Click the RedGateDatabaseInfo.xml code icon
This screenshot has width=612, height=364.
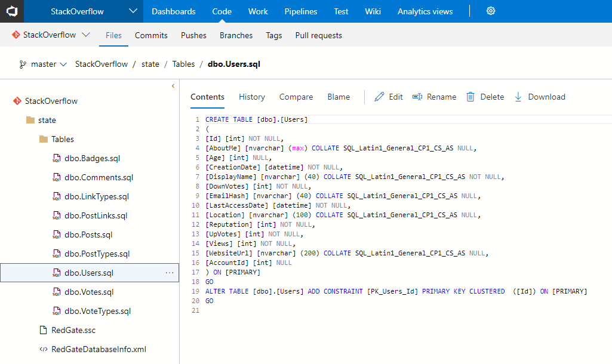tap(44, 349)
